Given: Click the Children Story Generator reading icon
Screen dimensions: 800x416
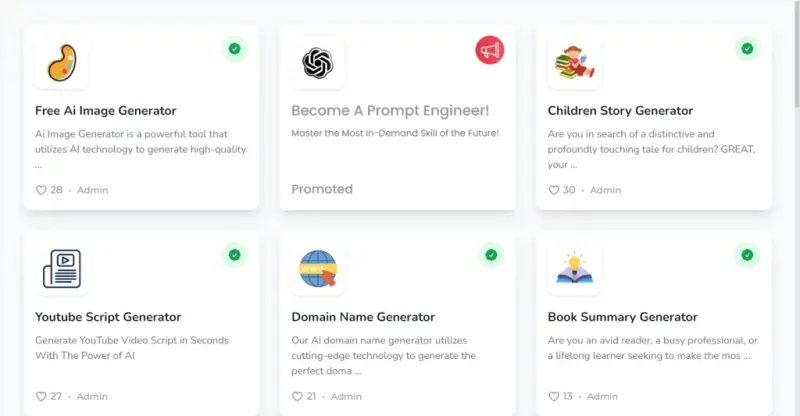Looking at the screenshot, I should pos(574,63).
